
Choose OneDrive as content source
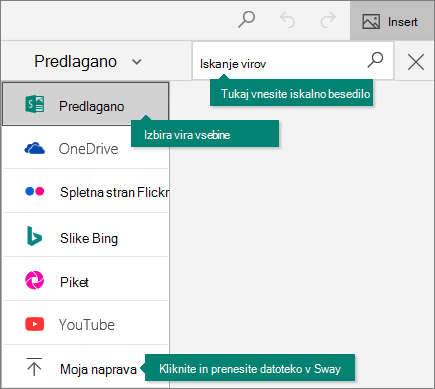[86, 148]
